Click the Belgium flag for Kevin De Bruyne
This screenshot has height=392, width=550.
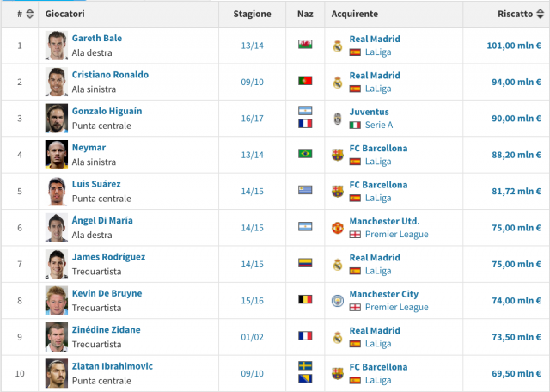305,299
